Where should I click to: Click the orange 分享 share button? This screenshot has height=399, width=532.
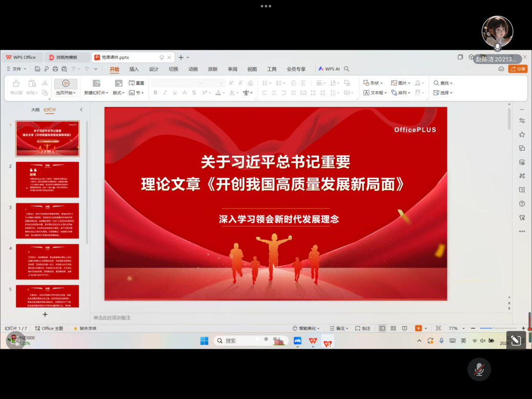tap(518, 69)
